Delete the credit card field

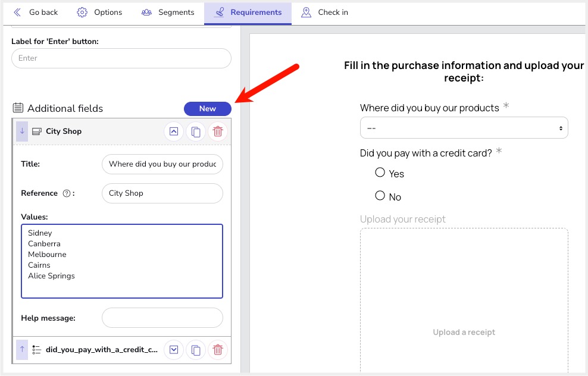pos(218,350)
